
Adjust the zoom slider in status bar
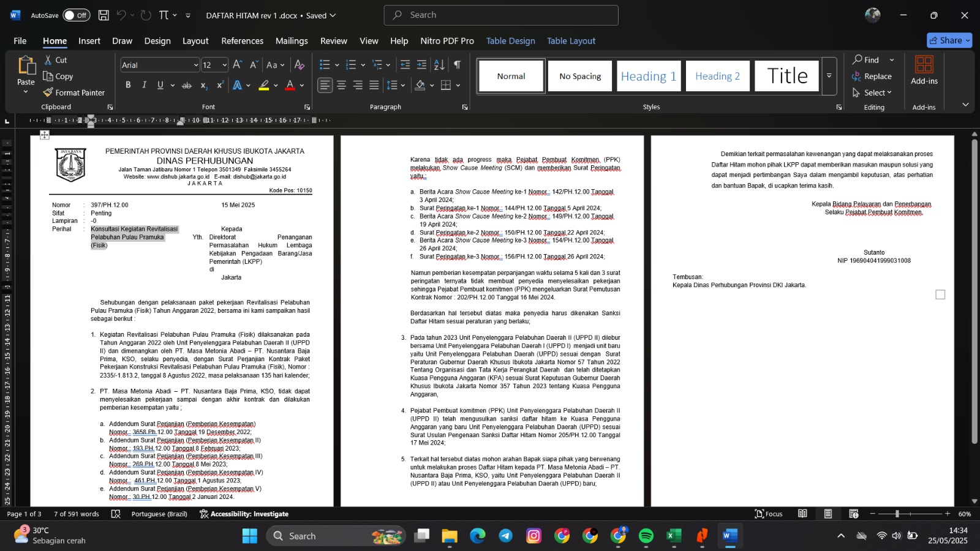[897, 514]
